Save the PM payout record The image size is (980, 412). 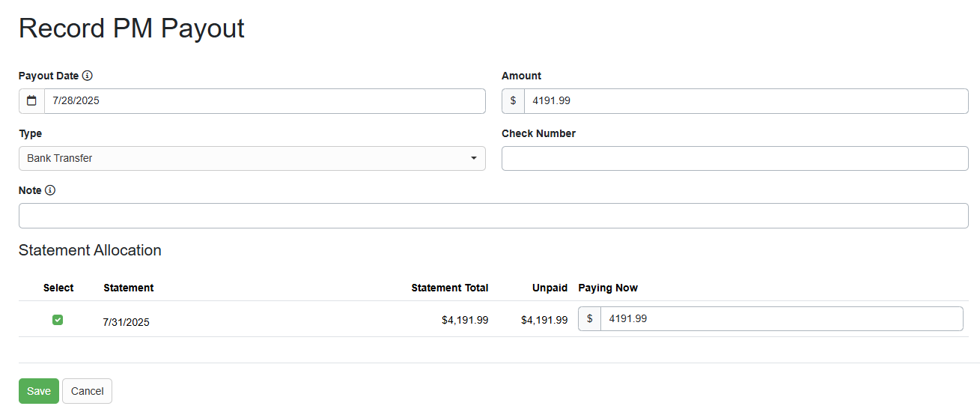coord(39,391)
